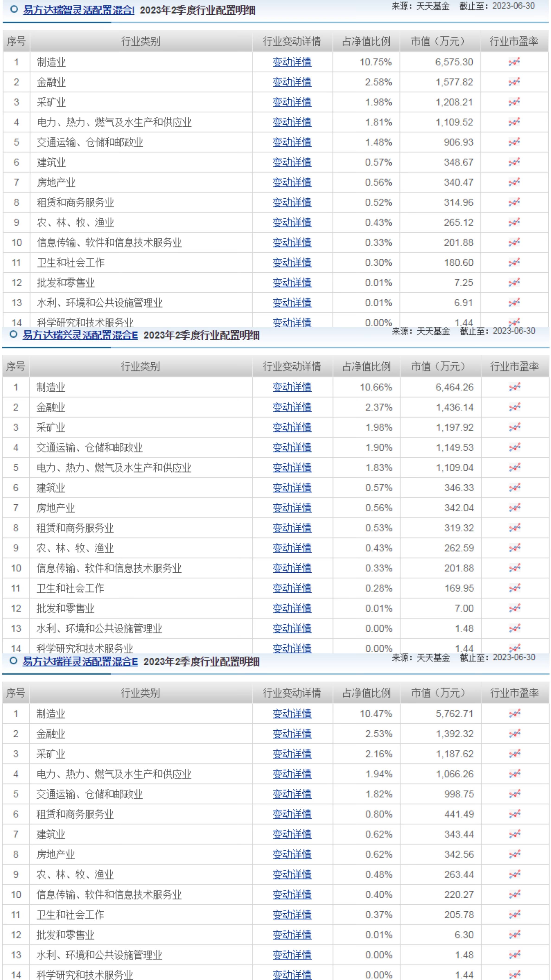
Task: Open 易方达瑞兴灵活配置混合E fund link
Action: (x=80, y=335)
